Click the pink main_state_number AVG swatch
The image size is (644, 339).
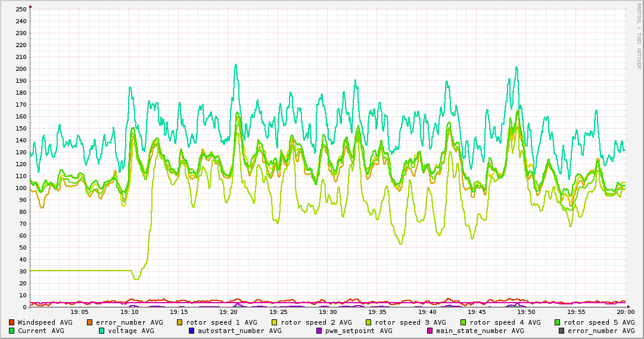point(430,331)
